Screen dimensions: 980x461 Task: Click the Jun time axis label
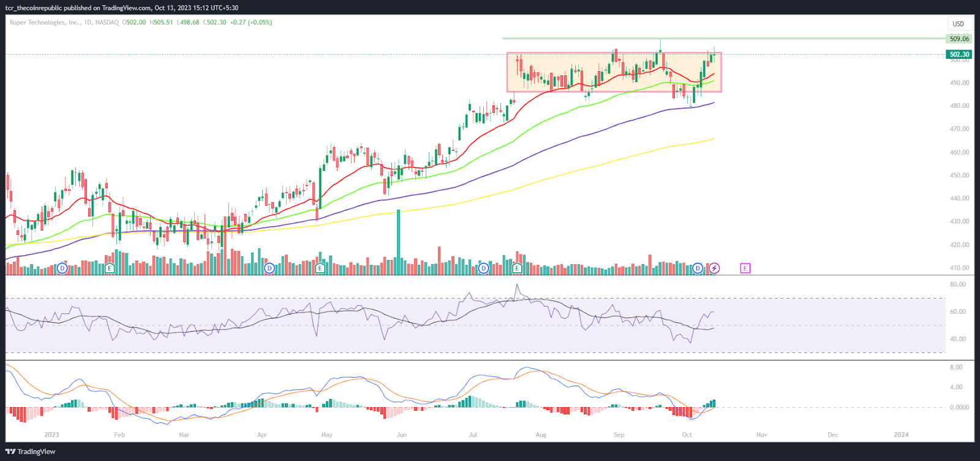click(401, 435)
